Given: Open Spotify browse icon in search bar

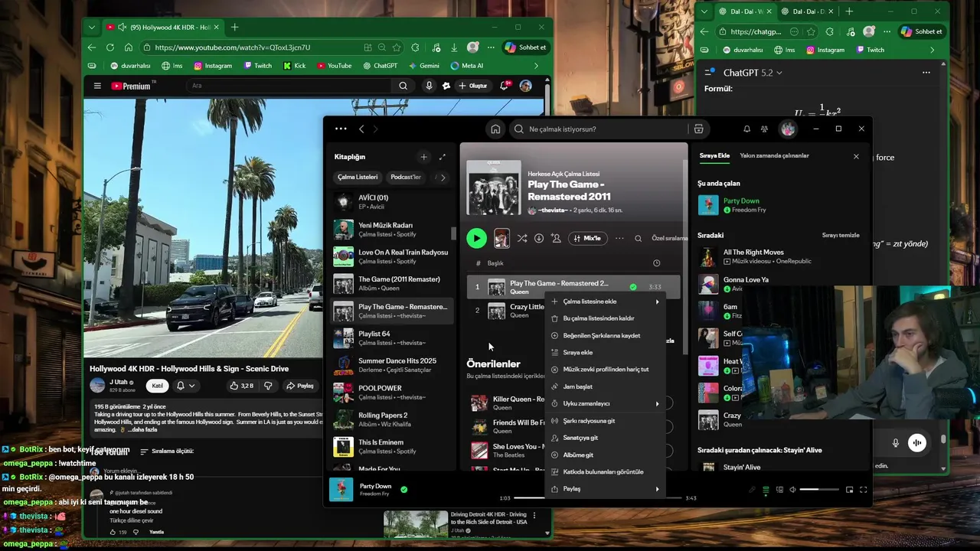Looking at the screenshot, I should (698, 129).
